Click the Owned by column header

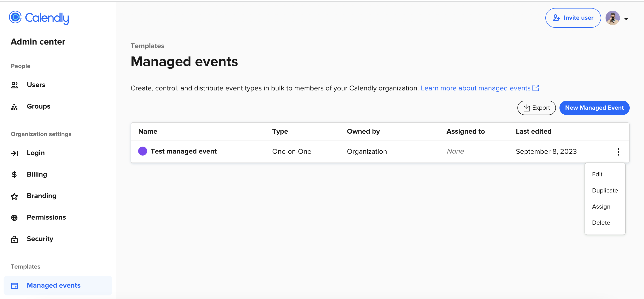click(x=363, y=131)
